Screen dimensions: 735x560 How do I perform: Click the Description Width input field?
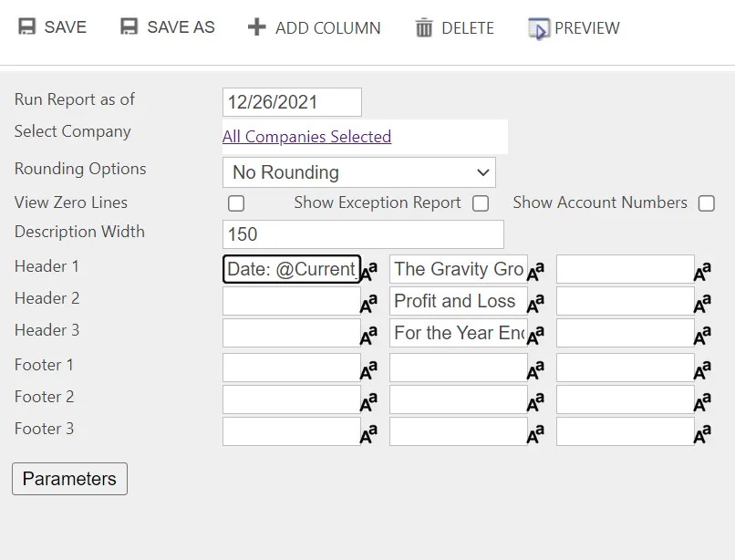[x=363, y=234]
